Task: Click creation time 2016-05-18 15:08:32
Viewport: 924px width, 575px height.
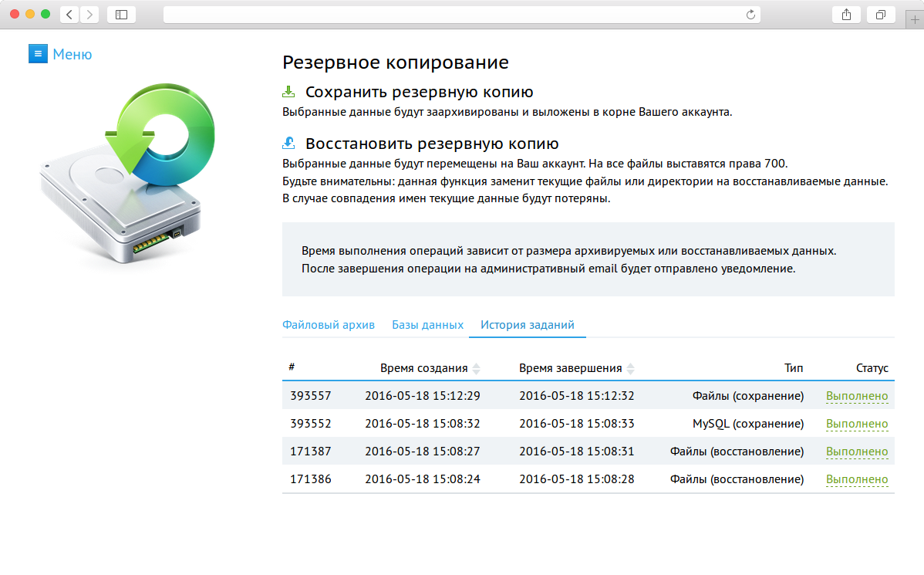Action: [423, 424]
